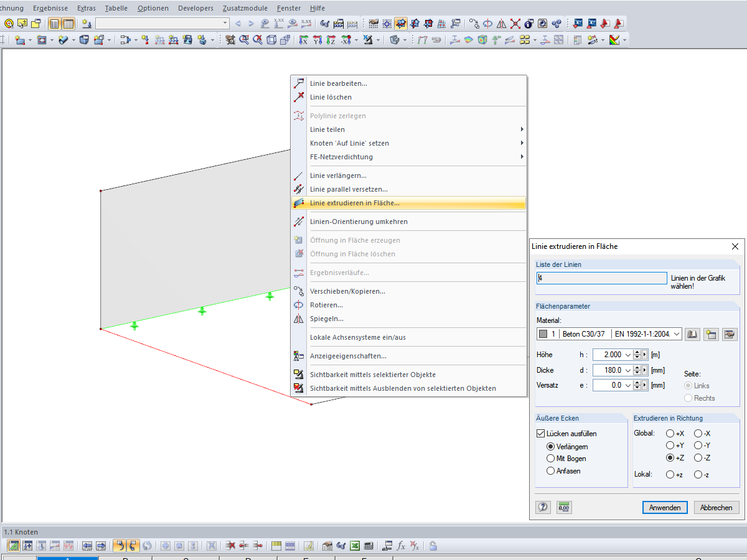Open the Versatz value dropdown arrow
The image size is (747, 560).
tap(627, 386)
